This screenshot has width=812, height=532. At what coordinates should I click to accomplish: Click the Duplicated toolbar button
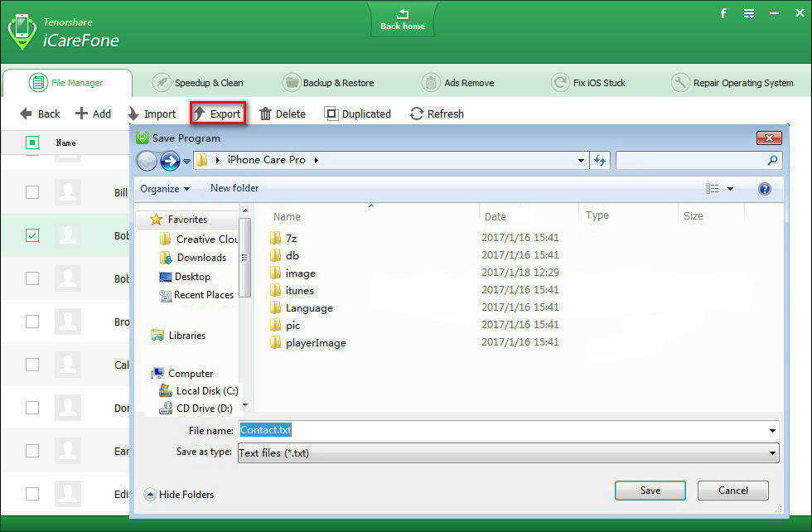(x=357, y=114)
